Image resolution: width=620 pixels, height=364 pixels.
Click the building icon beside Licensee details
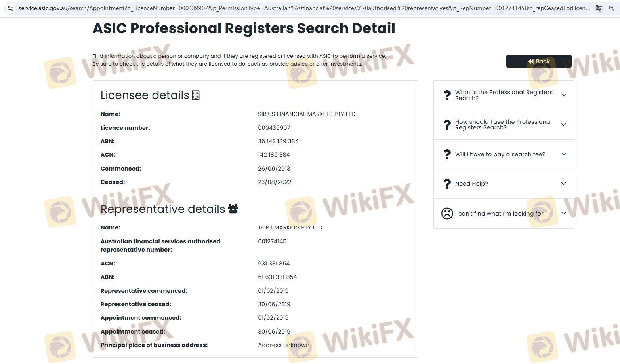click(x=196, y=95)
